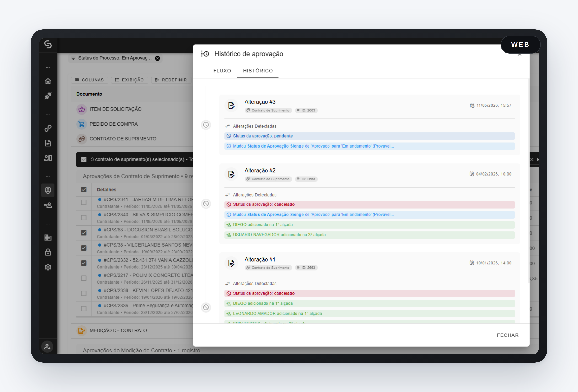
Task: Remove the Status do Processo filter chip
Action: coord(157,58)
